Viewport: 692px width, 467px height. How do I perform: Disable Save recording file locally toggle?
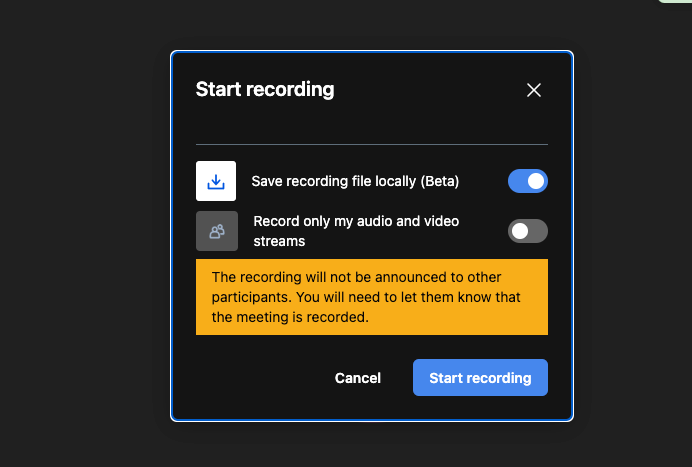point(527,181)
